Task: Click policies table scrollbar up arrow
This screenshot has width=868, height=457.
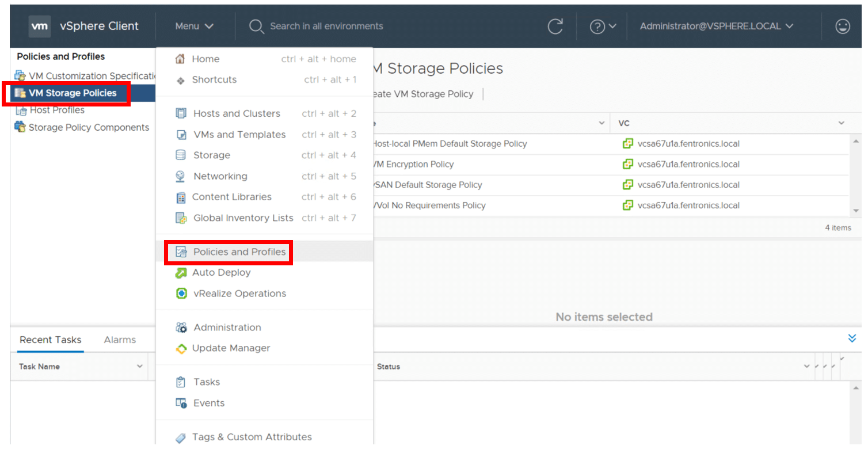Action: tap(855, 141)
